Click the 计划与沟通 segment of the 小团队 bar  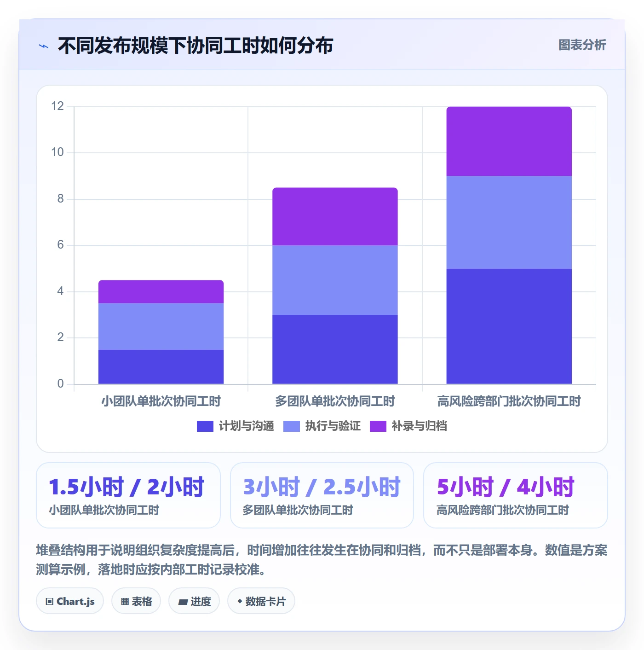161,367
